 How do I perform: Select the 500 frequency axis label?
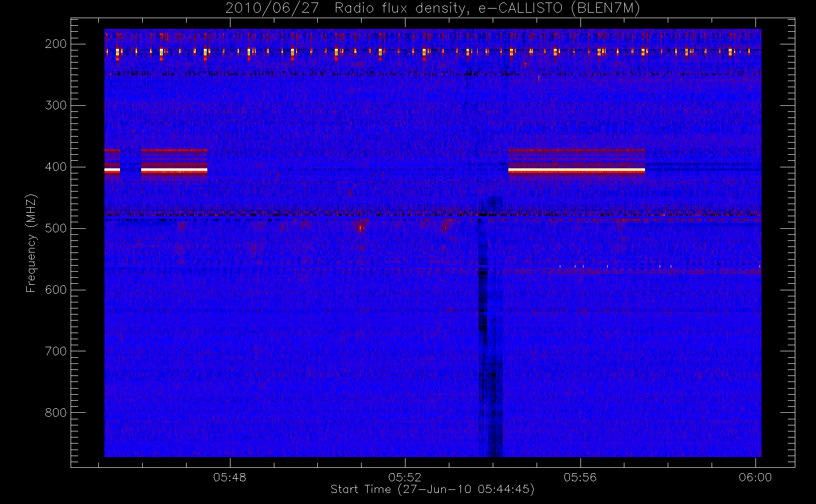pos(55,228)
